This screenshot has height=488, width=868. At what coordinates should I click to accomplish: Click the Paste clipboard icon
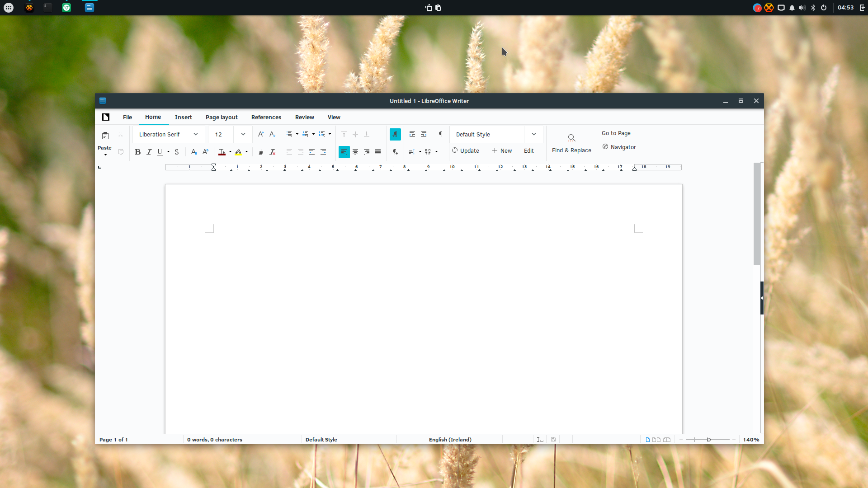pyautogui.click(x=105, y=135)
